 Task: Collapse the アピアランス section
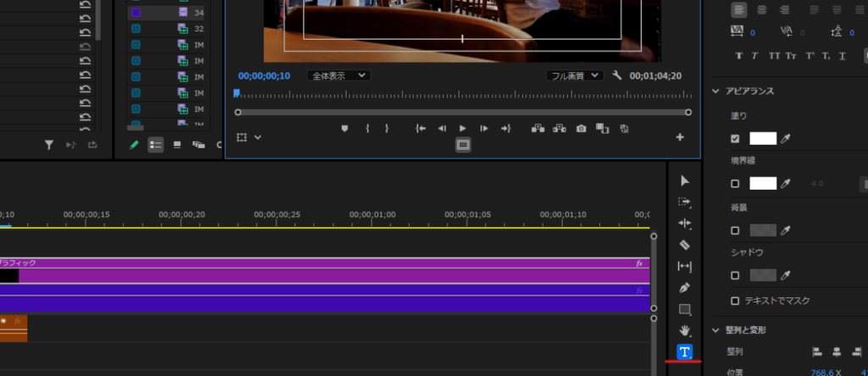tap(717, 91)
